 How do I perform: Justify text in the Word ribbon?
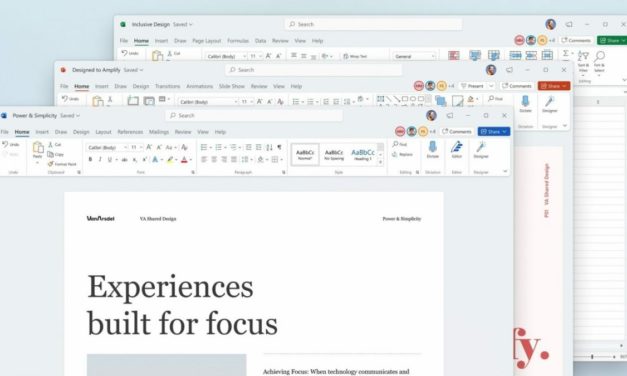(x=234, y=160)
